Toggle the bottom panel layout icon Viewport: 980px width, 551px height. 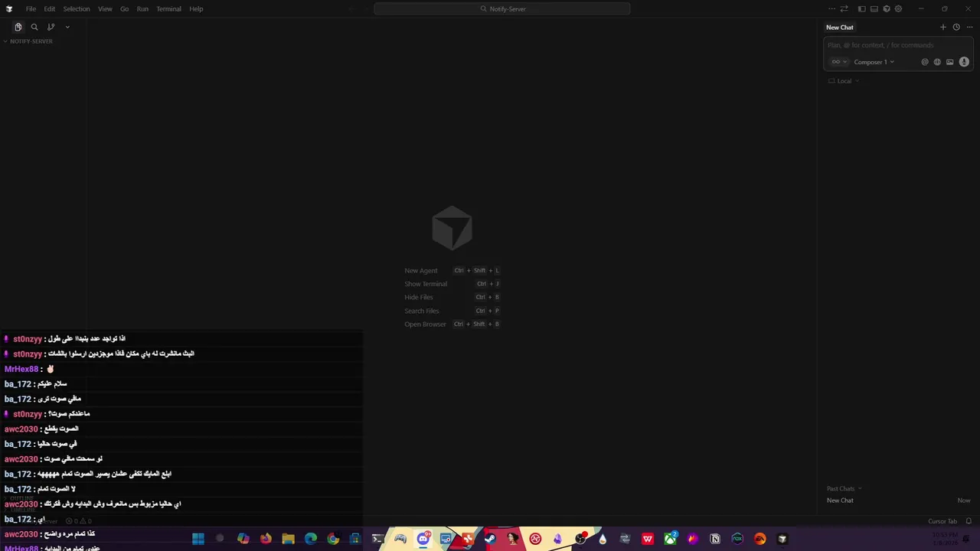click(x=874, y=8)
